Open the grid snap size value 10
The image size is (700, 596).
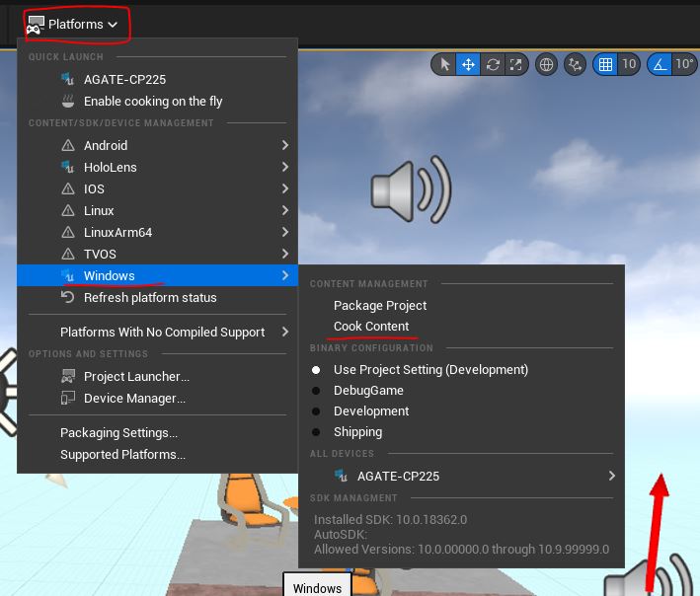pyautogui.click(x=628, y=65)
